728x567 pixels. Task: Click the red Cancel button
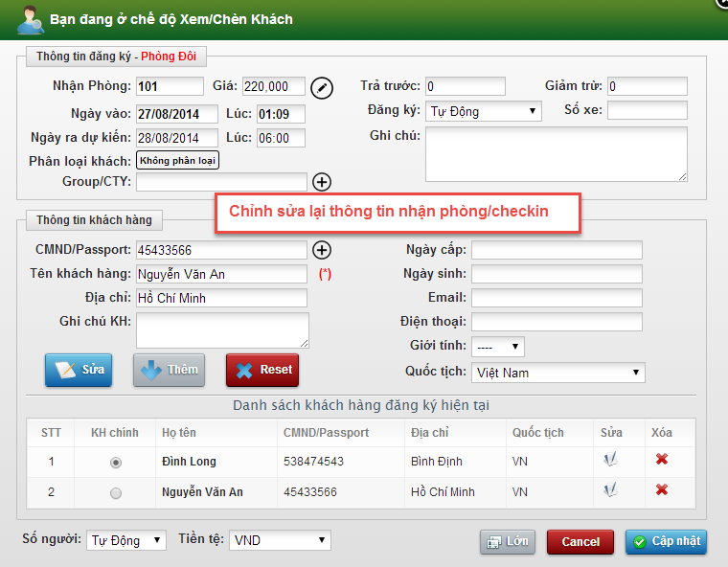(x=580, y=542)
